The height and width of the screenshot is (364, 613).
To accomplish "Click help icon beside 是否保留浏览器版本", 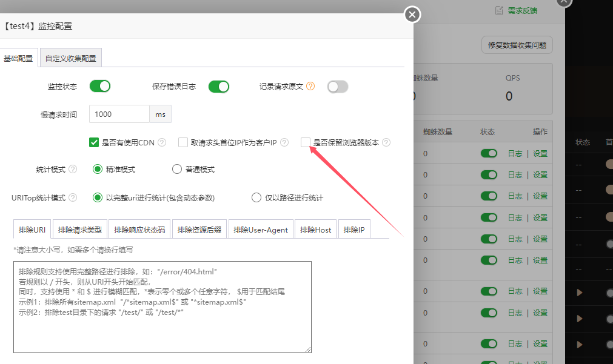I will [x=386, y=143].
